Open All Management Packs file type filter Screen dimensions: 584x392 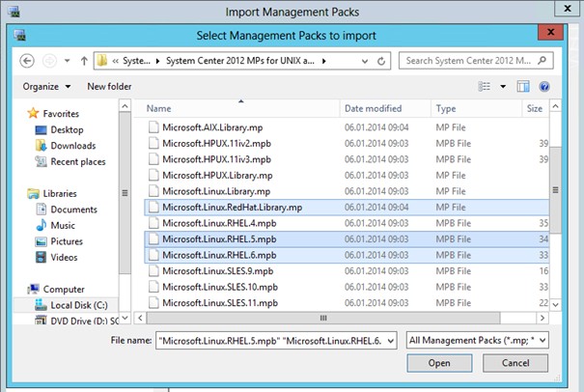point(478,341)
